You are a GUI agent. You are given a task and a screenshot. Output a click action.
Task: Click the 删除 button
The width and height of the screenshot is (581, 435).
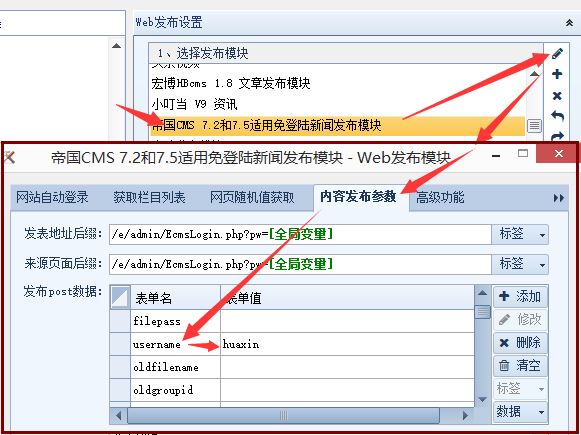click(x=520, y=342)
